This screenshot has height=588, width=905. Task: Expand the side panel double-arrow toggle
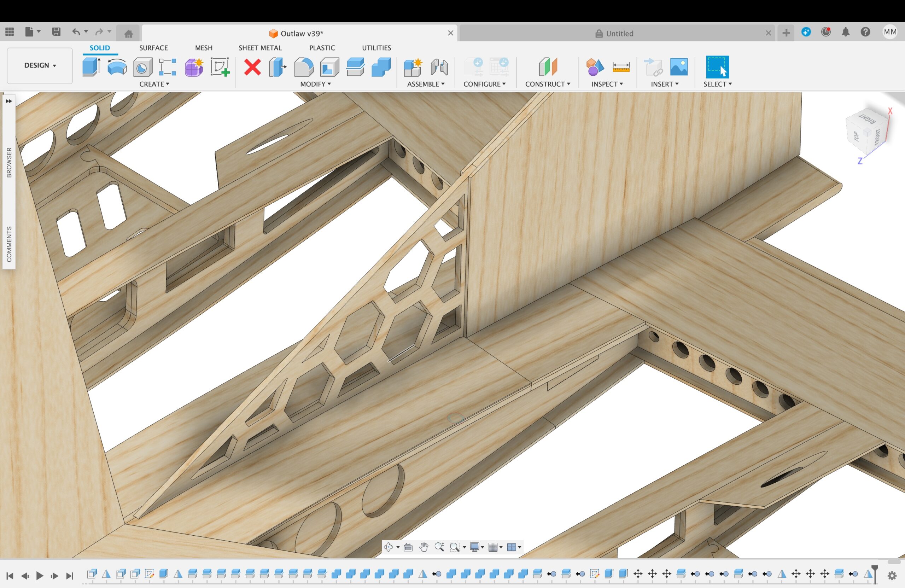tap(9, 101)
